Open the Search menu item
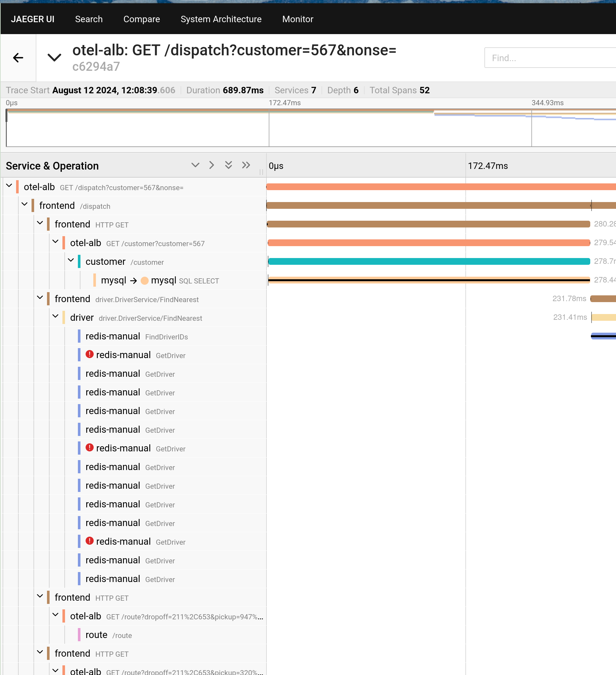Screen dimensions: 616x675 point(89,19)
